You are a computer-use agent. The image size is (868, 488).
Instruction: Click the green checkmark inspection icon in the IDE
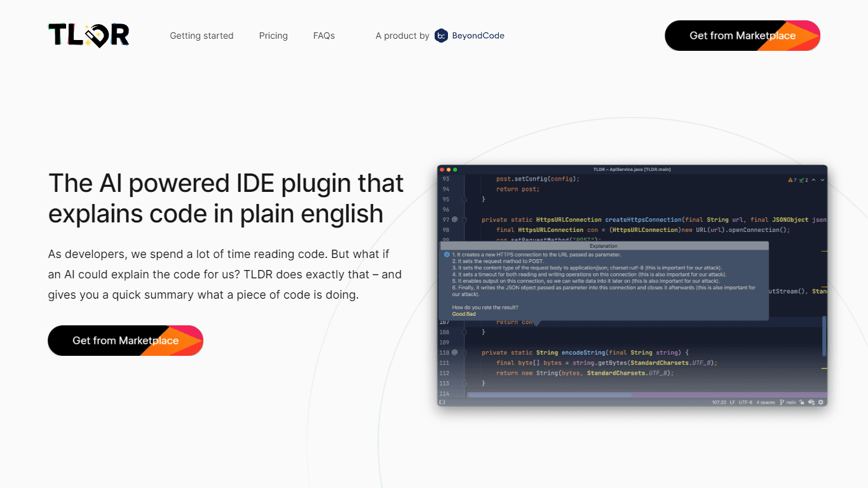coord(801,180)
